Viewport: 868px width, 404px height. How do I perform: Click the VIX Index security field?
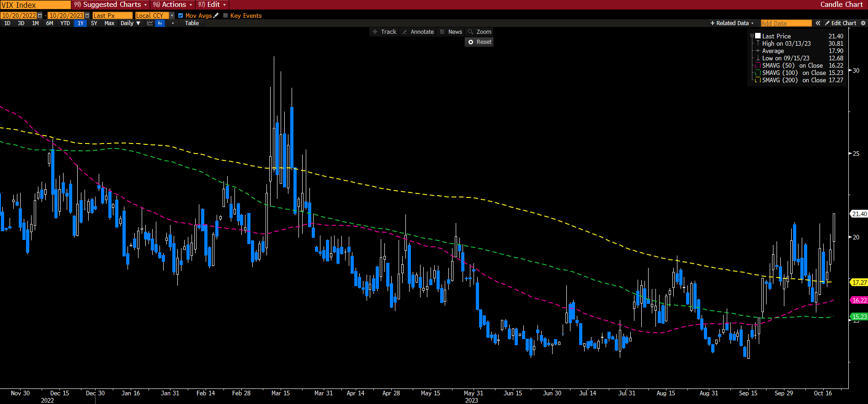tap(36, 5)
